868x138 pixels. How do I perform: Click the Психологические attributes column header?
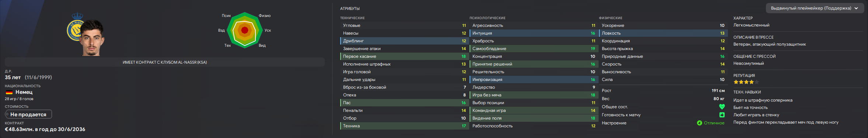(x=487, y=18)
